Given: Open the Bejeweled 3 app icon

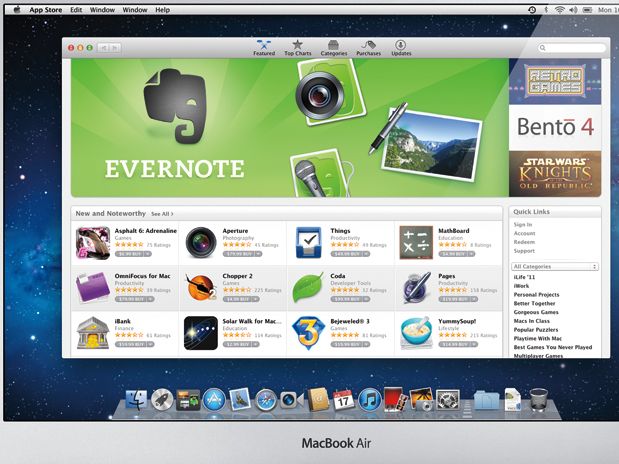Looking at the screenshot, I should [306, 332].
